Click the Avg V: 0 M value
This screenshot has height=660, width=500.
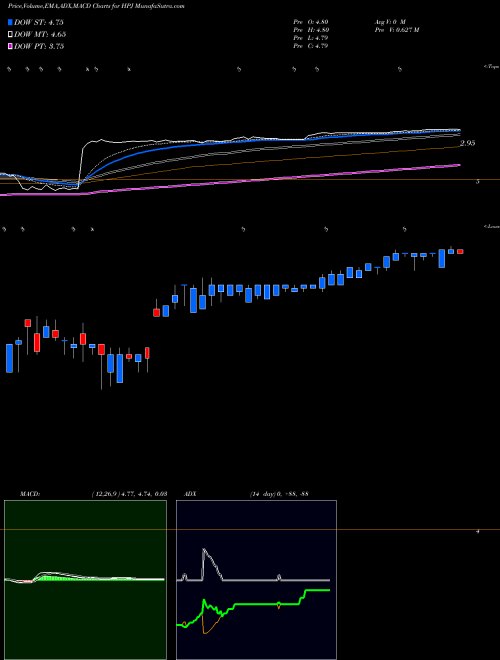pos(389,22)
